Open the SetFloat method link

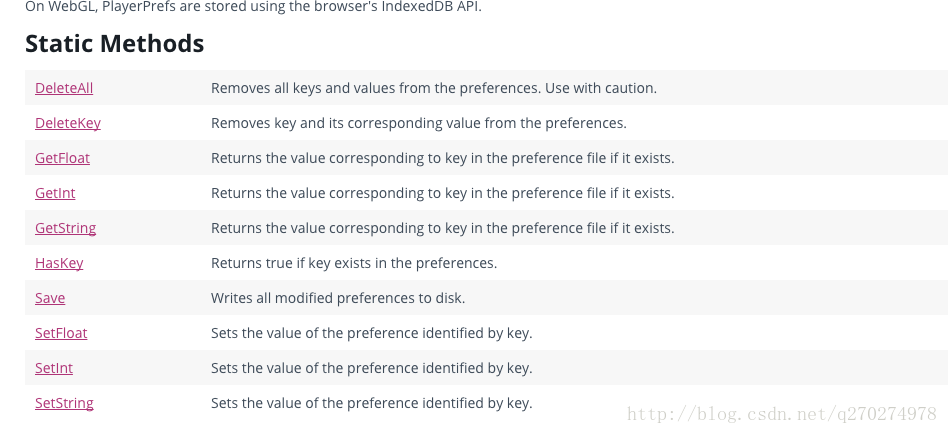pyautogui.click(x=61, y=334)
